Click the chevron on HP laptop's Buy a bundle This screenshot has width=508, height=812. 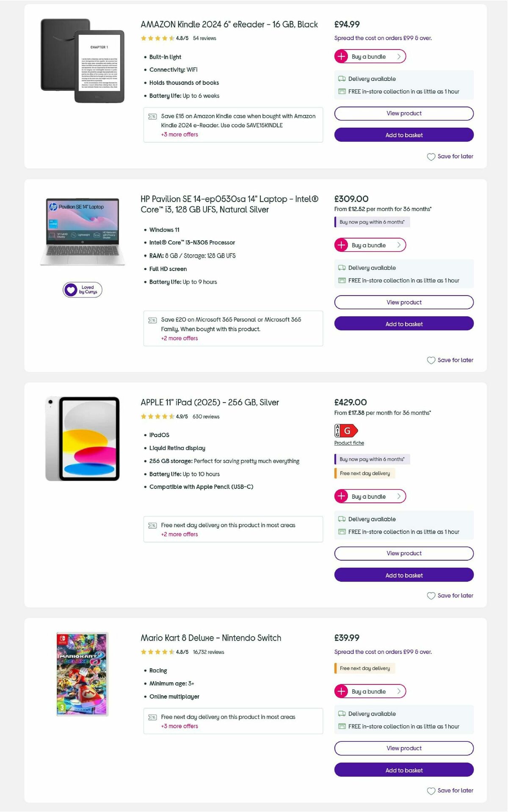tap(398, 245)
